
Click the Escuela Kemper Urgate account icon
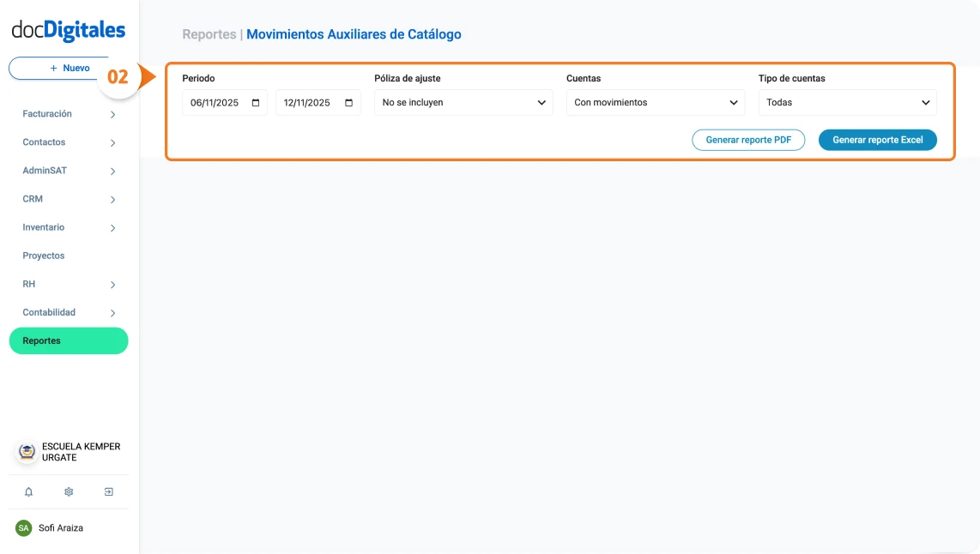coord(25,451)
